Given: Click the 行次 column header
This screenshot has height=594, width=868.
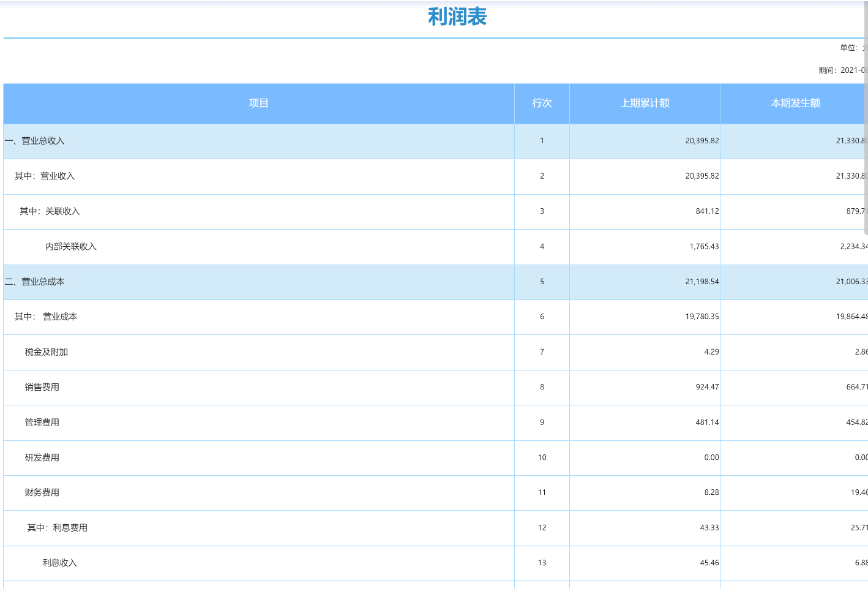Looking at the screenshot, I should [542, 103].
